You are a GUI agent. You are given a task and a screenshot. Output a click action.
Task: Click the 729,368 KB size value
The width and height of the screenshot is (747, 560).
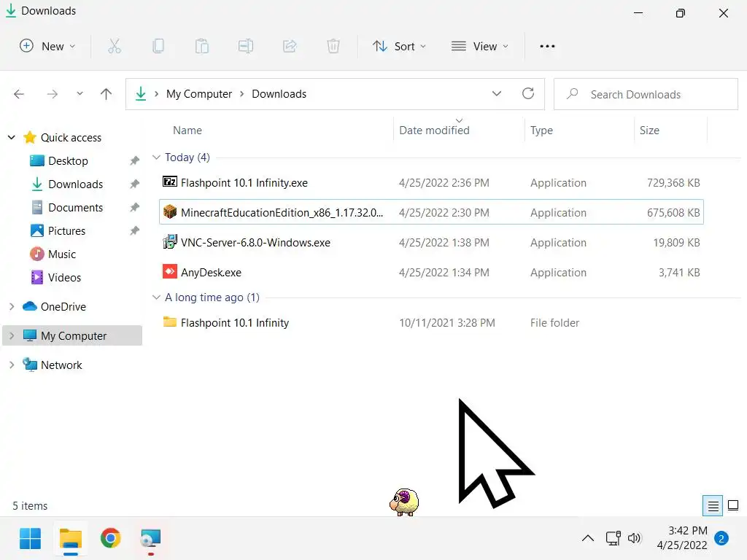(673, 183)
